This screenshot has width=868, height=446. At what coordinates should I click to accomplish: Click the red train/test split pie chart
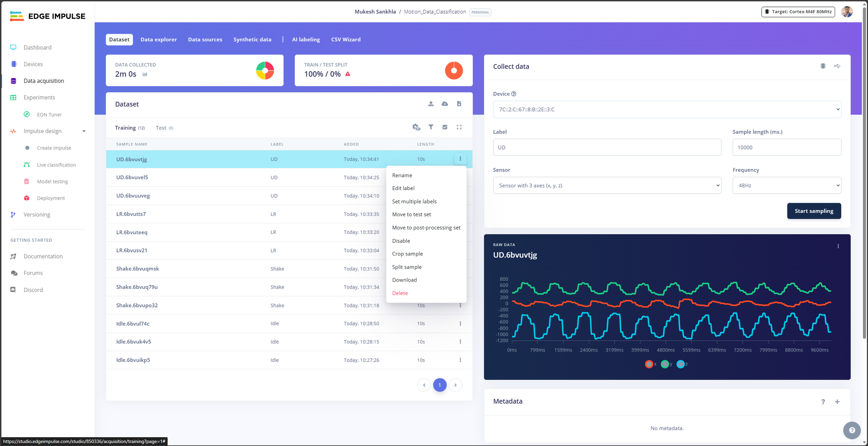[x=454, y=70]
